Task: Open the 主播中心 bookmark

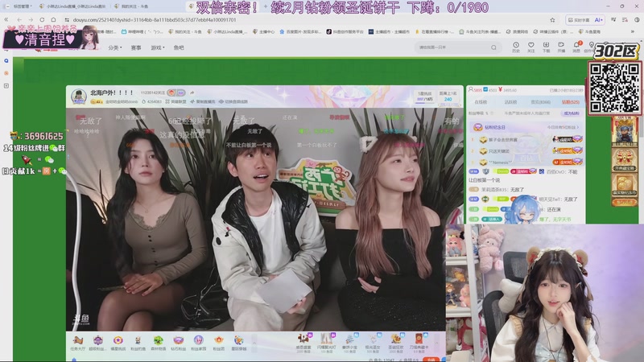Action: (x=264, y=31)
